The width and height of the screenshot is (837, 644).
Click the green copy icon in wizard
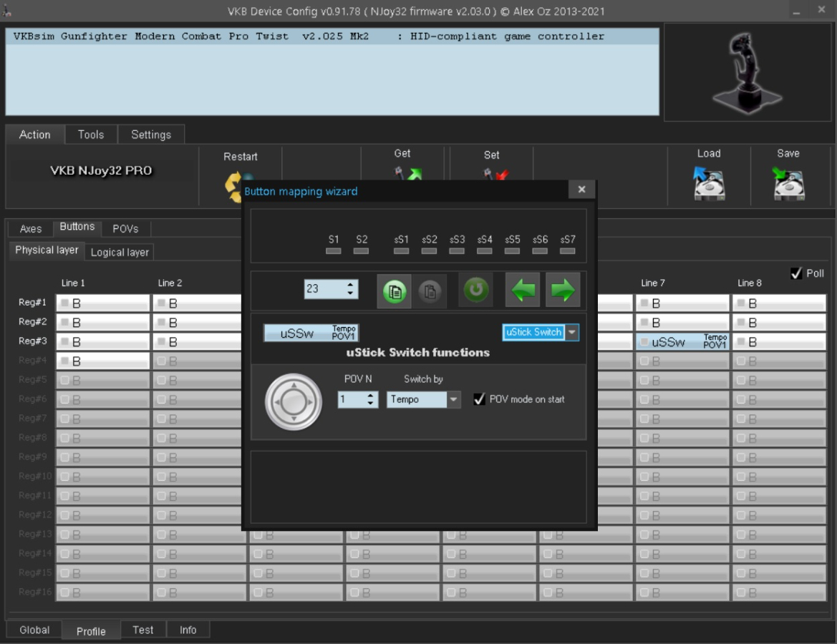point(394,291)
